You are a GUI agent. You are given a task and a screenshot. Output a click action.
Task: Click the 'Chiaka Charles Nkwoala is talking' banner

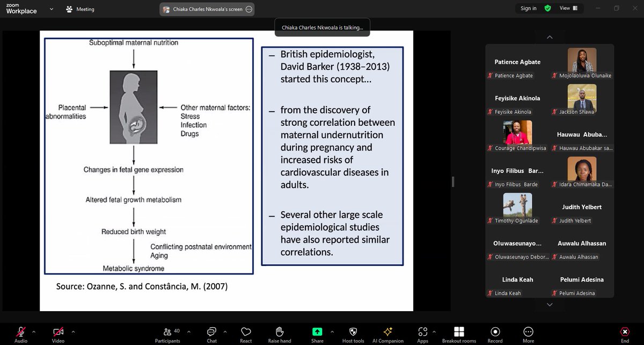[x=322, y=27]
